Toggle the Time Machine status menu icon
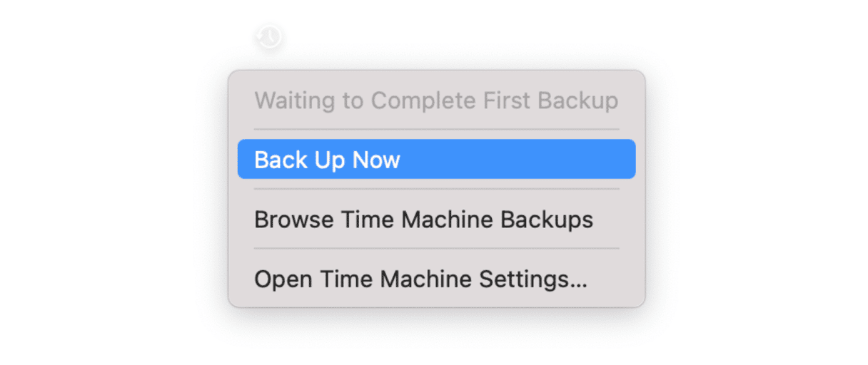The height and width of the screenshot is (365, 868). point(270,36)
